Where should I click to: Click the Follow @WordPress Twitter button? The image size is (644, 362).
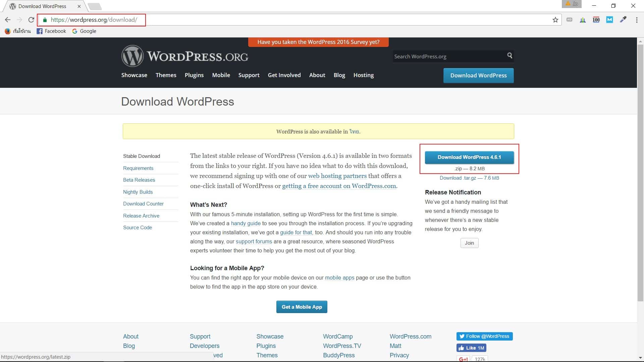pyautogui.click(x=484, y=336)
